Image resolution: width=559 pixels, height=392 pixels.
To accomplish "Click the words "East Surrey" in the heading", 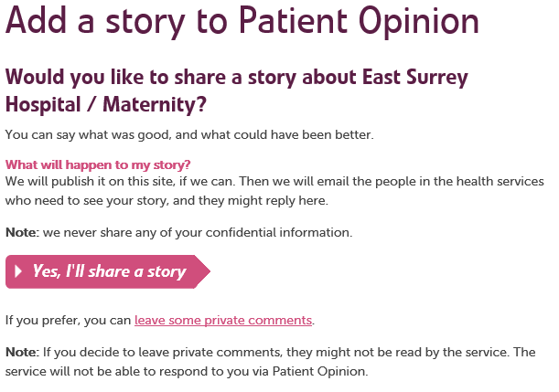I will point(415,78).
